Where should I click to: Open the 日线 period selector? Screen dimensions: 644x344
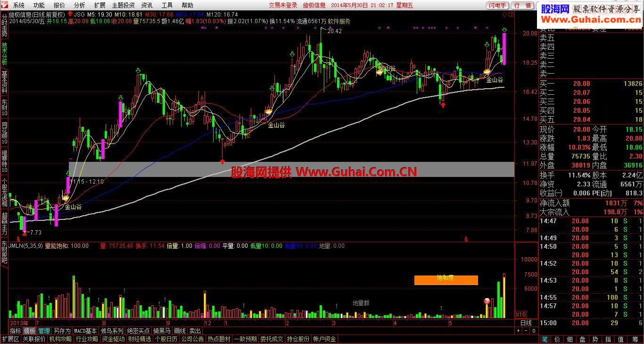(x=526, y=323)
